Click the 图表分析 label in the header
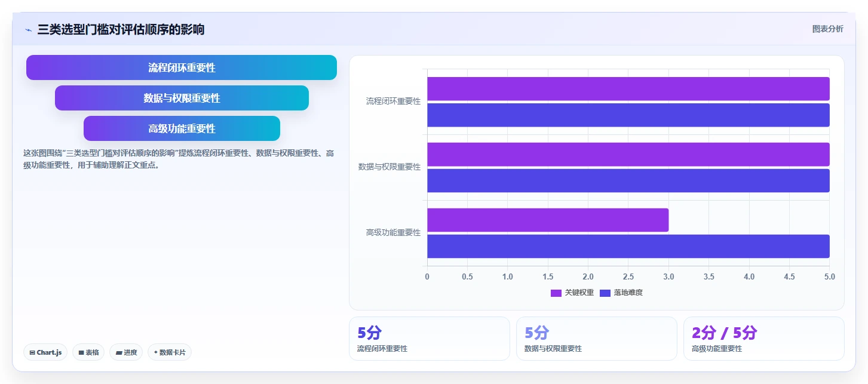Viewport: 868px width, 384px height. pos(827,29)
